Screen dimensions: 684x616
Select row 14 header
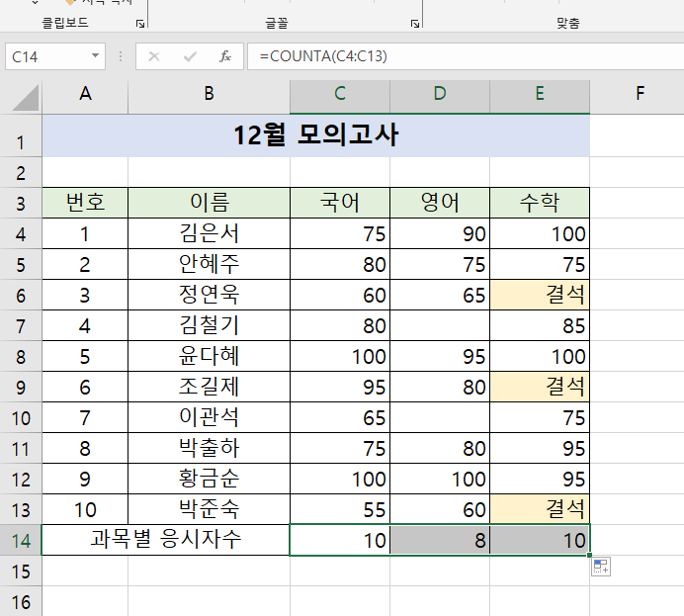pyautogui.click(x=21, y=540)
